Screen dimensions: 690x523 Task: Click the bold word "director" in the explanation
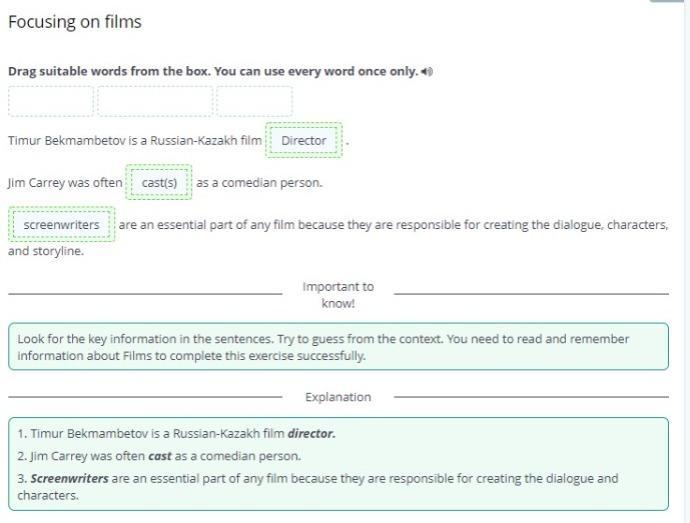click(x=311, y=434)
